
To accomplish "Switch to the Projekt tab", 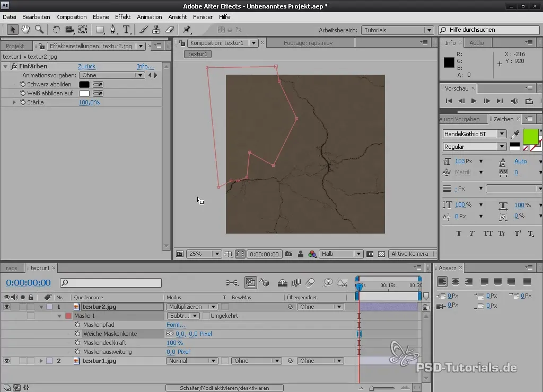I will pos(15,46).
